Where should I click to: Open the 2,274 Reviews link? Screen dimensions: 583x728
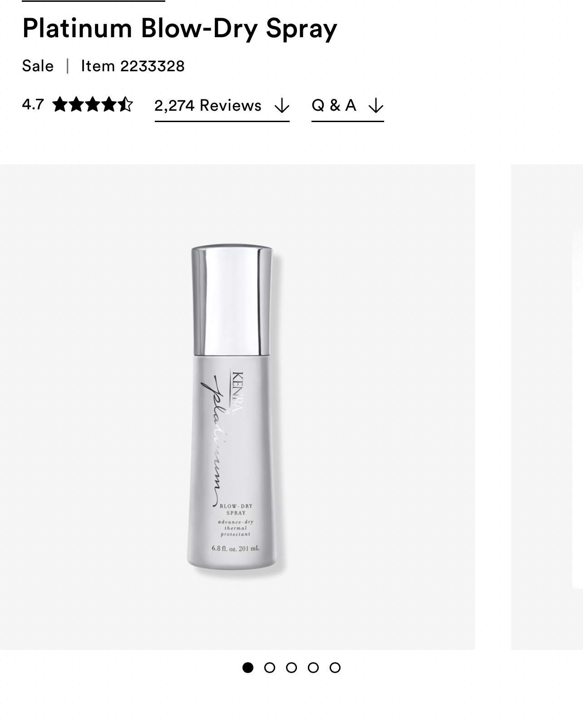click(208, 106)
